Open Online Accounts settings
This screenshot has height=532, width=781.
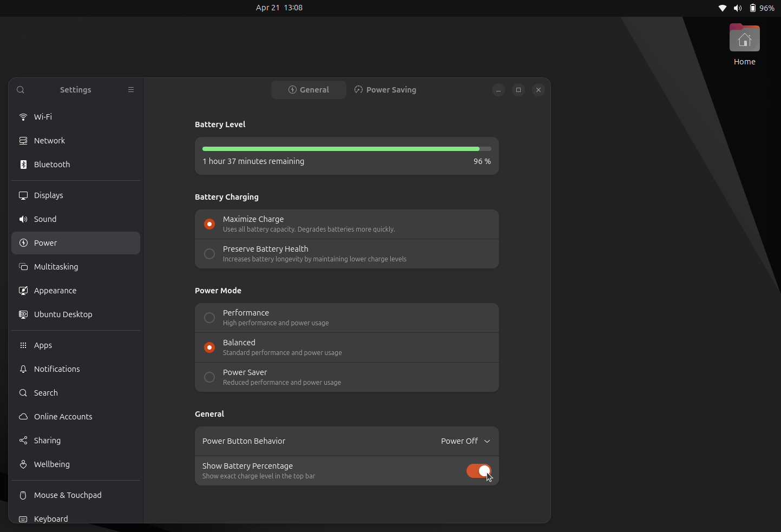click(23, 416)
